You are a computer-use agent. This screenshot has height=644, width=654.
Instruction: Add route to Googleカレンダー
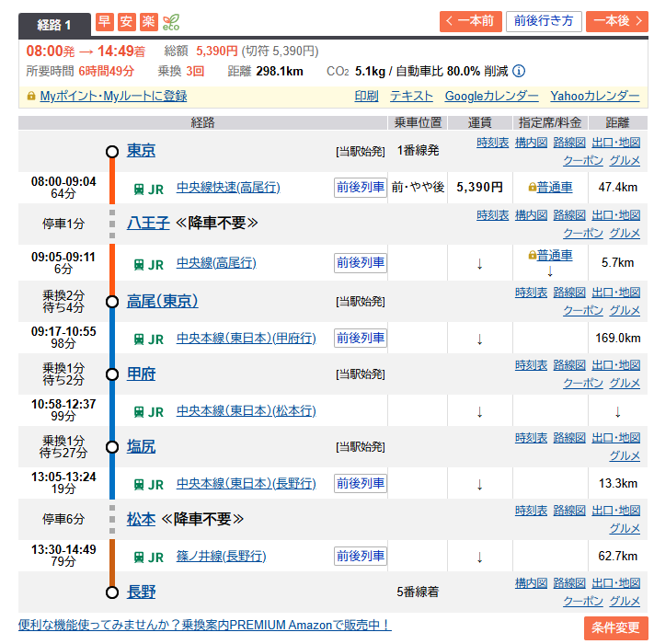point(491,96)
